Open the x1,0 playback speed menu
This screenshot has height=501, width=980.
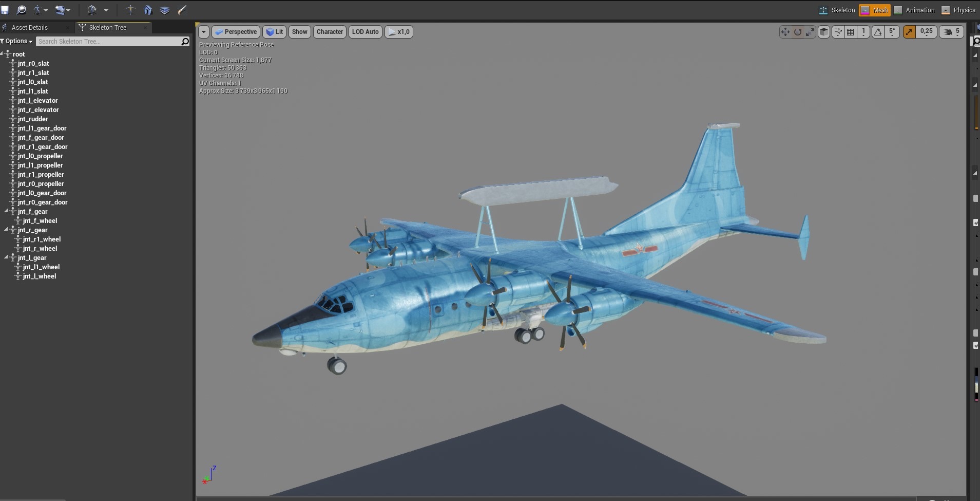(x=399, y=32)
